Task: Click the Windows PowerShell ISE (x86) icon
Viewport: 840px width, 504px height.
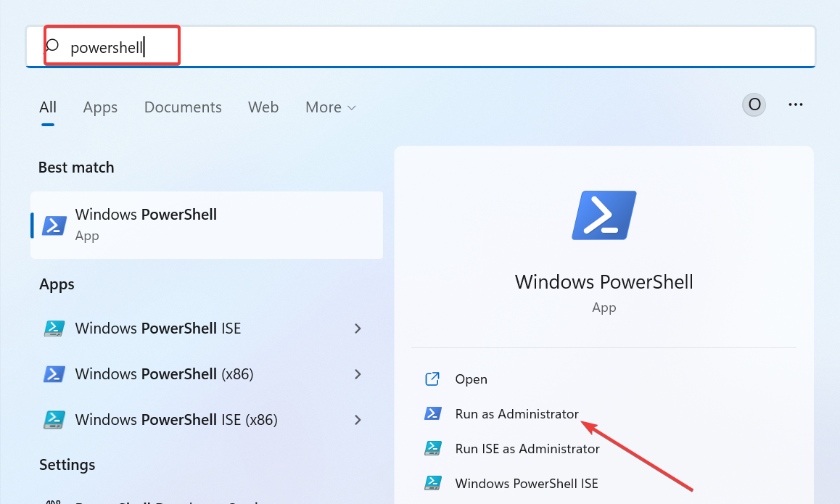Action: point(54,419)
